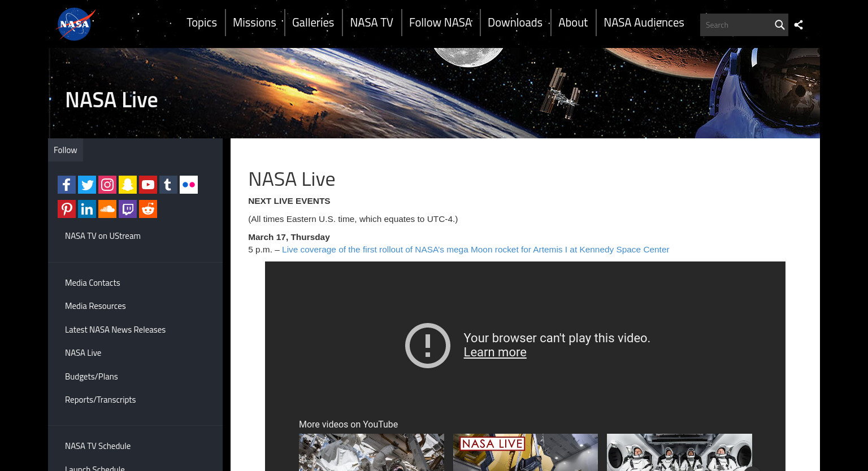
Task: Open NASA's SoundCloud icon
Action: 107,209
